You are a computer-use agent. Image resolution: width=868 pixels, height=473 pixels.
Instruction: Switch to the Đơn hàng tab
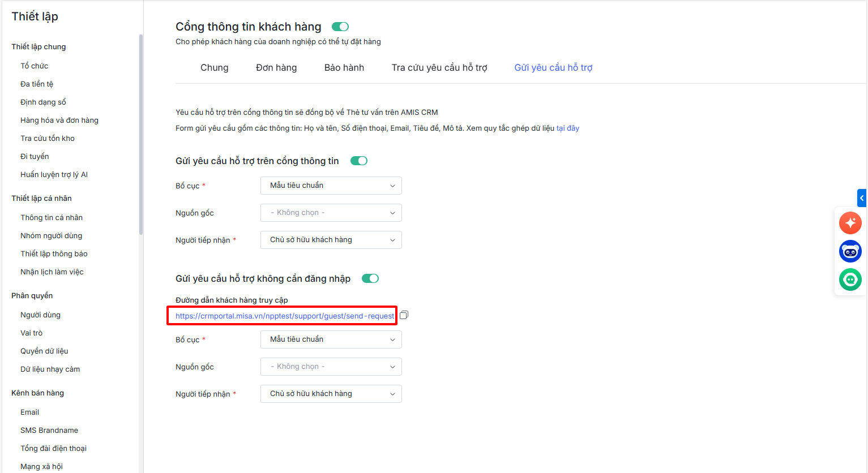click(x=276, y=68)
